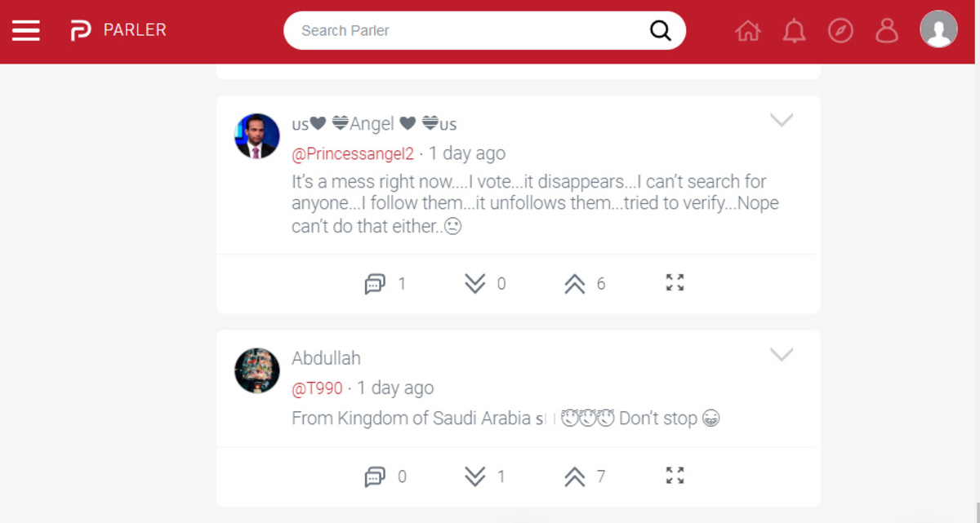The height and width of the screenshot is (523, 980).
Task: Expand Princessangel2's post to fullscreen
Action: 675,283
